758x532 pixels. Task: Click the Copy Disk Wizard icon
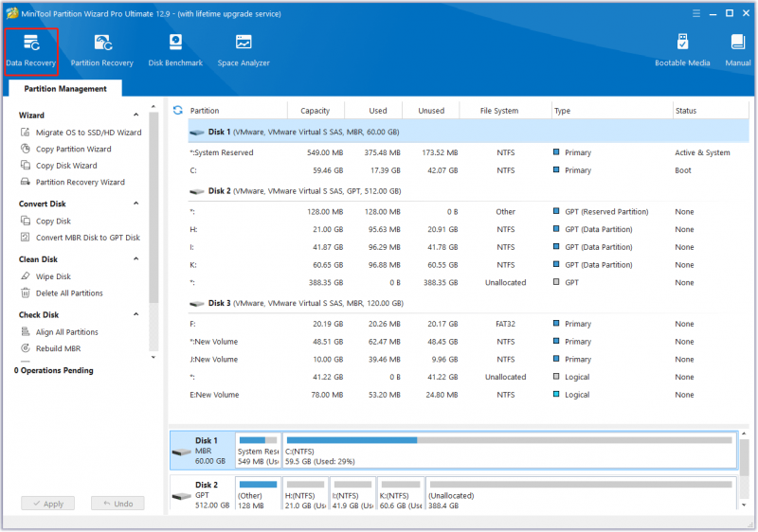pos(26,165)
